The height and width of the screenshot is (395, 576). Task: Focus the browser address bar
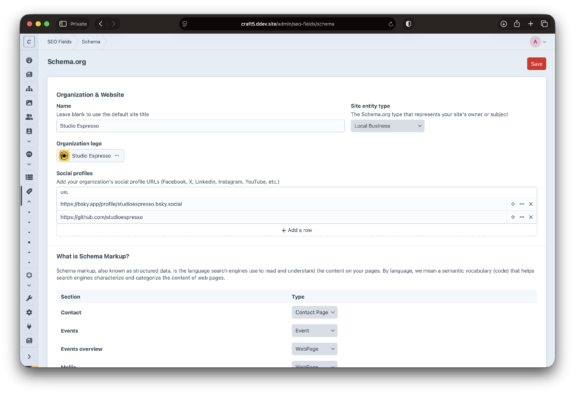(x=287, y=24)
